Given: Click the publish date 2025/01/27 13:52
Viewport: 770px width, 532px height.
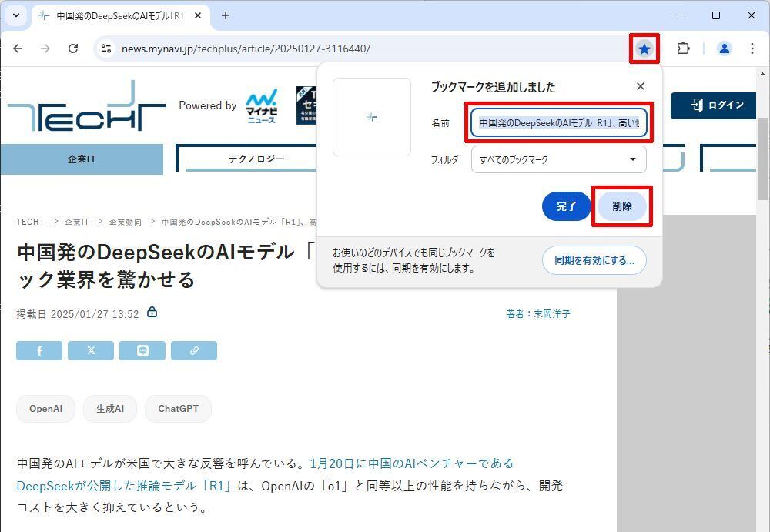Looking at the screenshot, I should pyautogui.click(x=95, y=314).
